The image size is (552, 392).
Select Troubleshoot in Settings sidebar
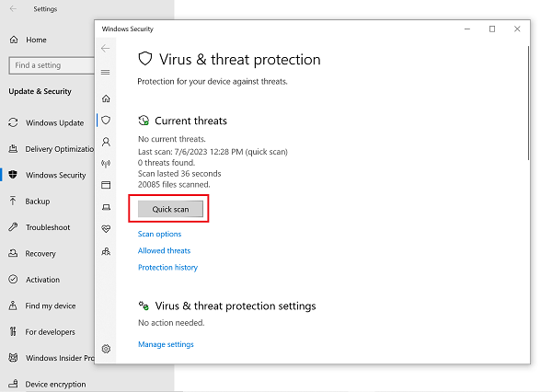click(x=47, y=227)
